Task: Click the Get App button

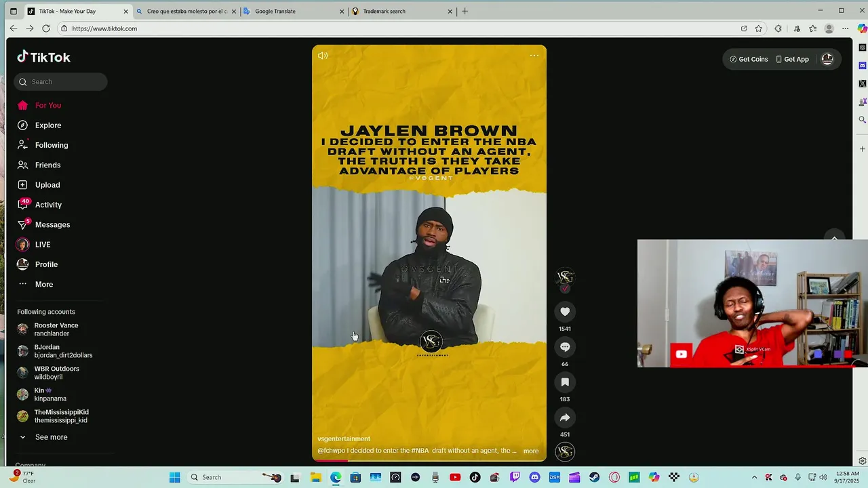Action: click(x=792, y=59)
